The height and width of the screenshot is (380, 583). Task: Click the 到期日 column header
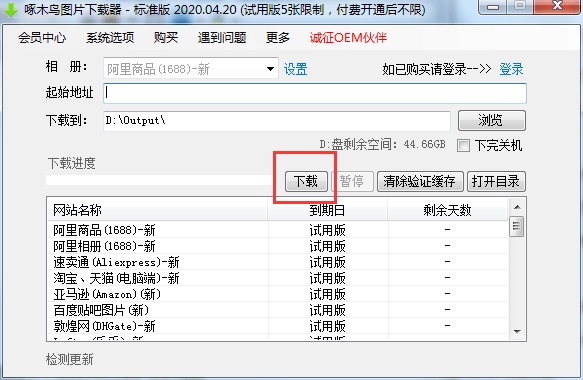pos(327,210)
